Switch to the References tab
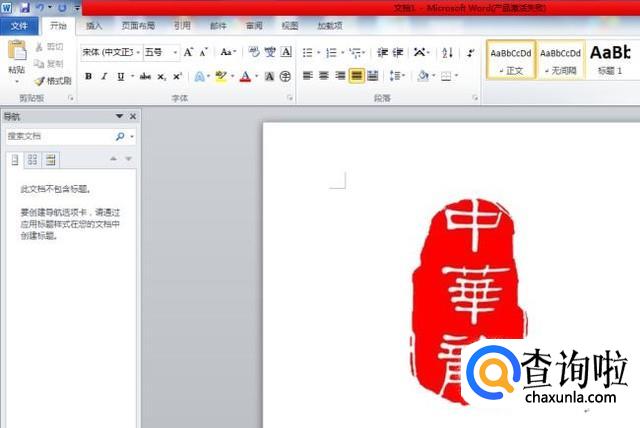Viewport: 640px width, 428px height. point(182,26)
